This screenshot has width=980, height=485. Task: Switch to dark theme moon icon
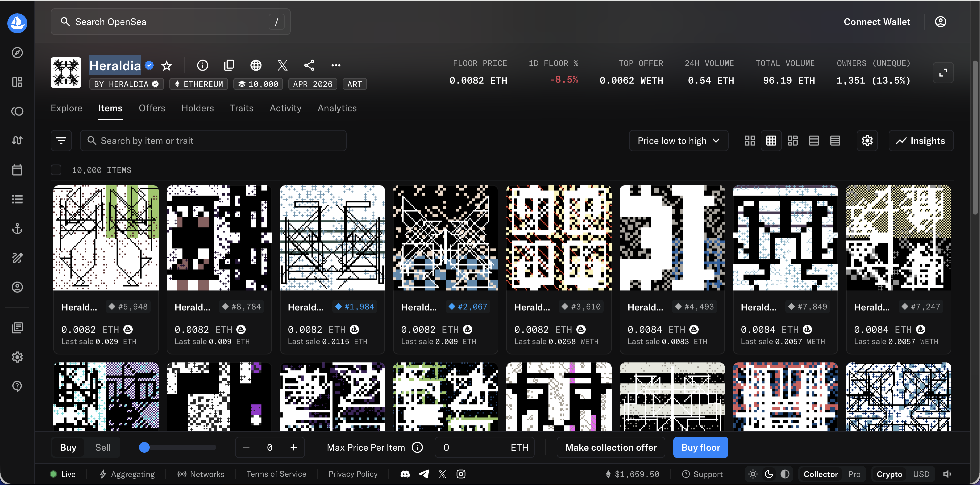tap(769, 474)
